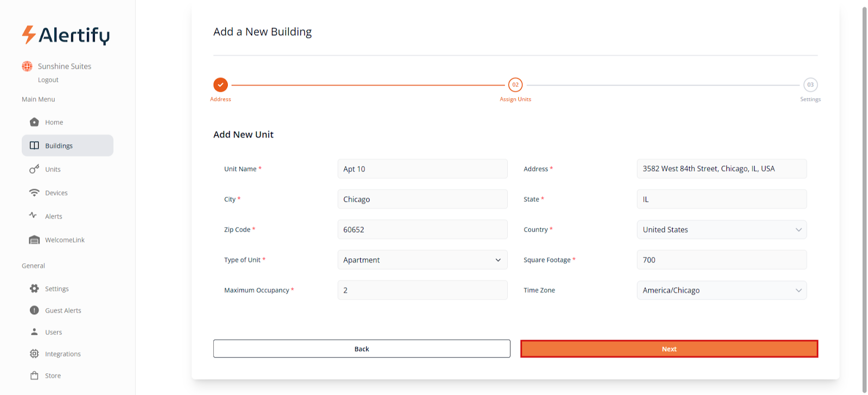Click the Alerts pulse icon

pyautogui.click(x=33, y=215)
